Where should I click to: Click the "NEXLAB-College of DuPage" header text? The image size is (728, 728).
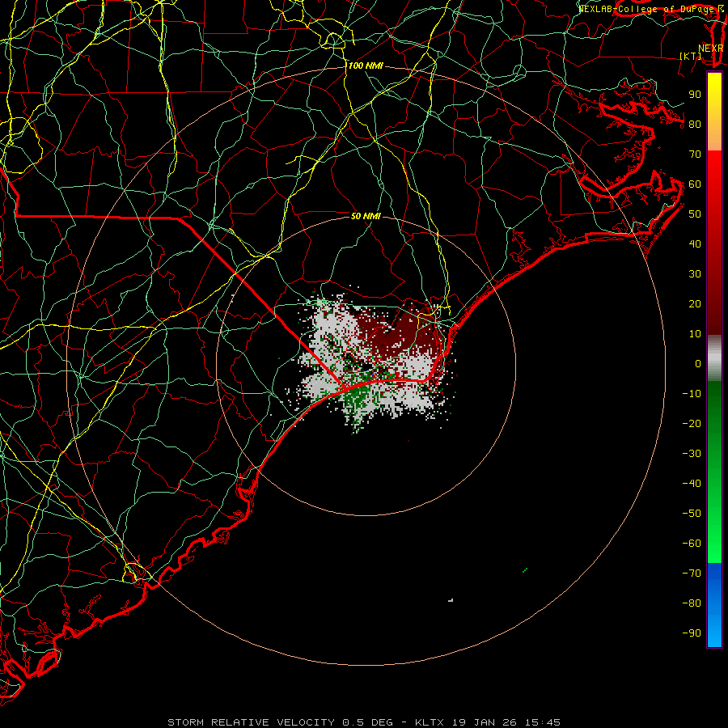click(645, 9)
